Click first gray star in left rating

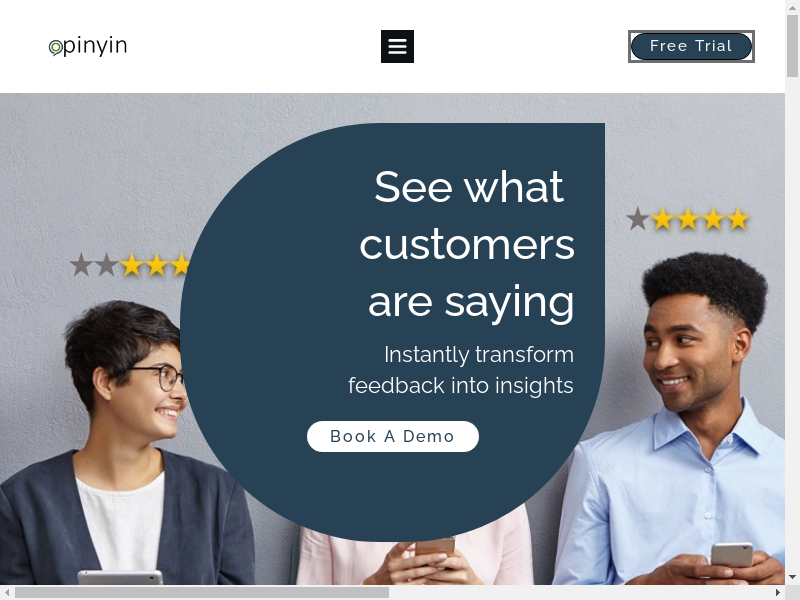[x=81, y=265]
